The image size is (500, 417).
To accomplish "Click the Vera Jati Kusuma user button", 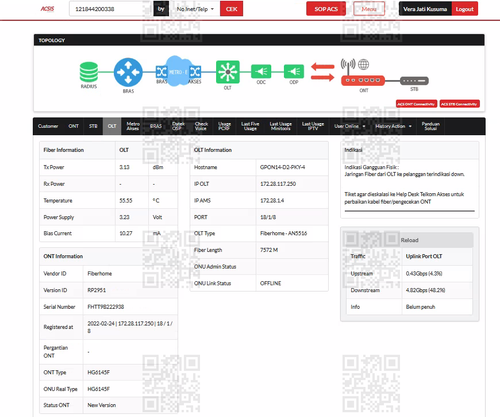I will 425,9.
